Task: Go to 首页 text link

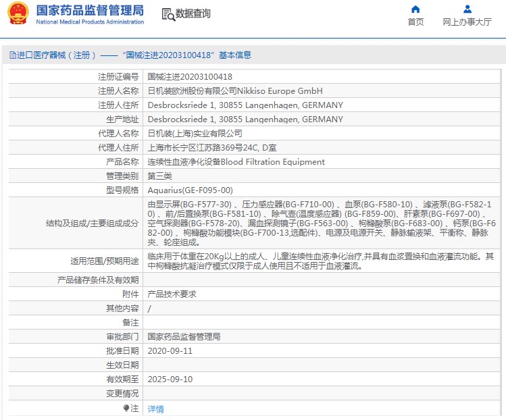Action: click(x=415, y=22)
